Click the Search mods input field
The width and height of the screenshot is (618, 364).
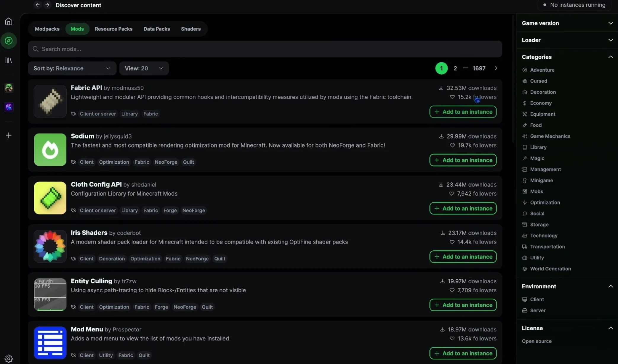(265, 49)
